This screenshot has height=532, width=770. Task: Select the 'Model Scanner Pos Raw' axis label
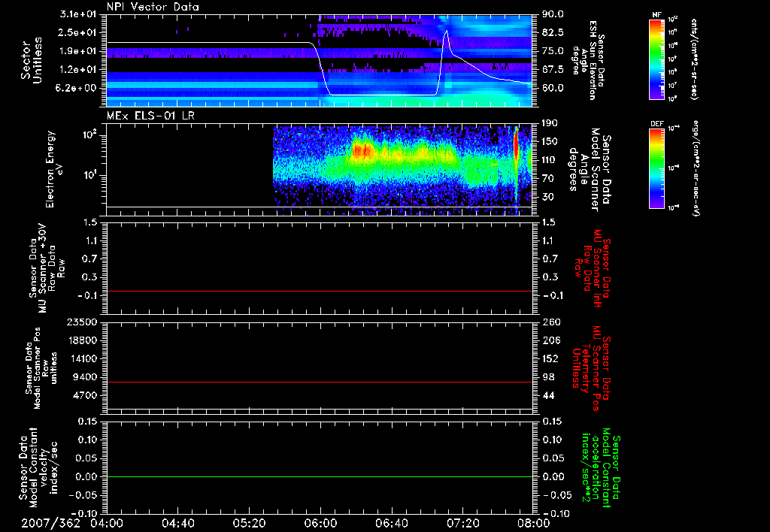[41, 368]
